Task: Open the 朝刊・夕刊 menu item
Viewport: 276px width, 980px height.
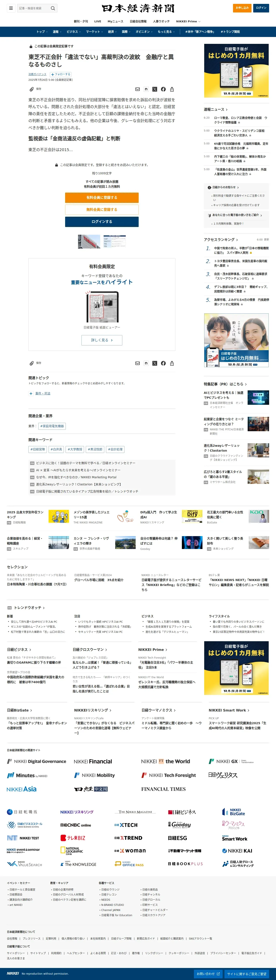Action: (x=81, y=21)
